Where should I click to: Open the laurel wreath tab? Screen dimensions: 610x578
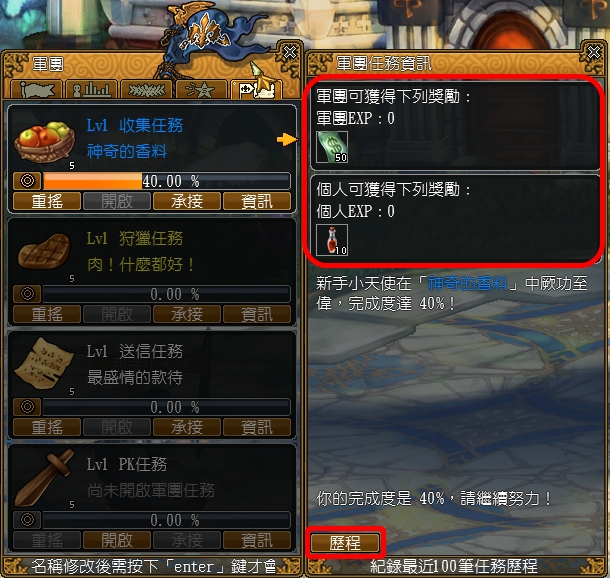146,90
